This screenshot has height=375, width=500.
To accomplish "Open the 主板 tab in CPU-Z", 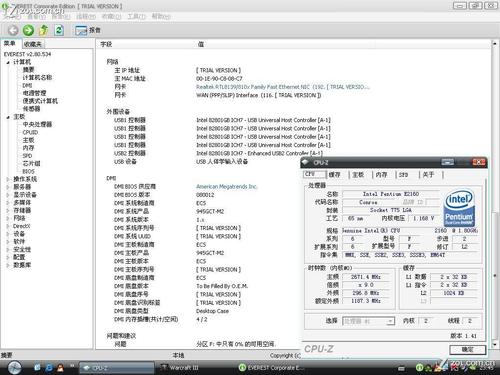I will (x=358, y=174).
